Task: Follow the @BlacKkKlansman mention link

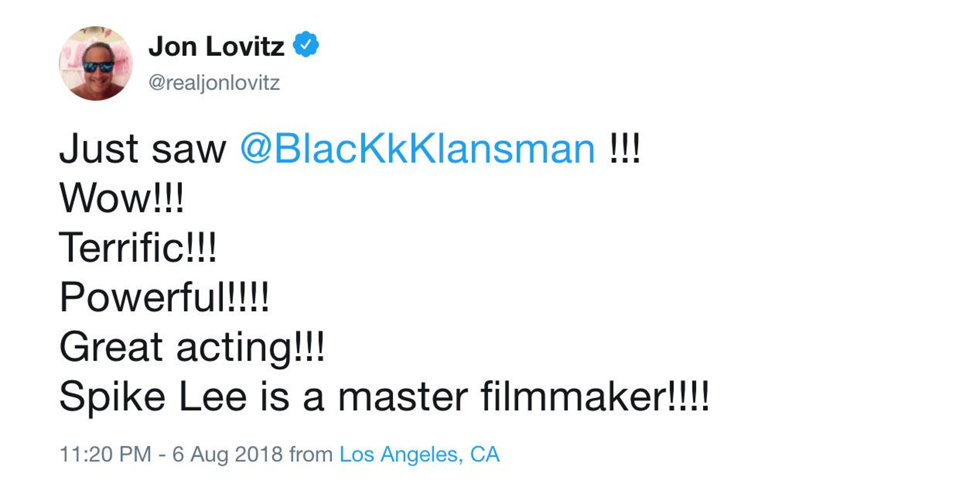Action: pyautogui.click(x=417, y=149)
